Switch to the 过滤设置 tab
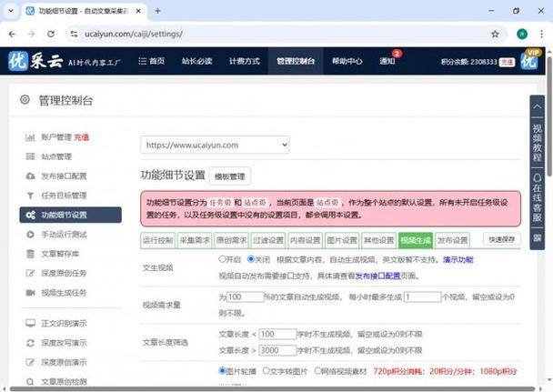The height and width of the screenshot is (392, 553). (268, 240)
